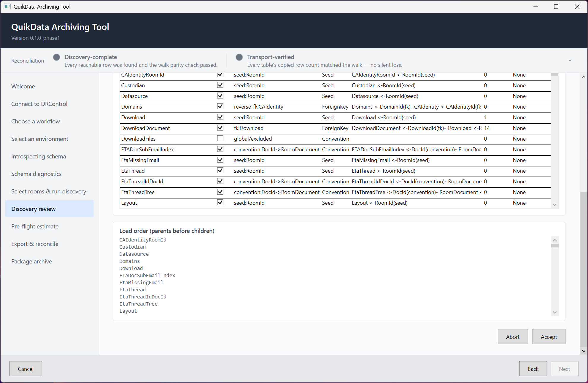The width and height of the screenshot is (588, 383).
Task: Click the Accept button
Action: pyautogui.click(x=549, y=337)
